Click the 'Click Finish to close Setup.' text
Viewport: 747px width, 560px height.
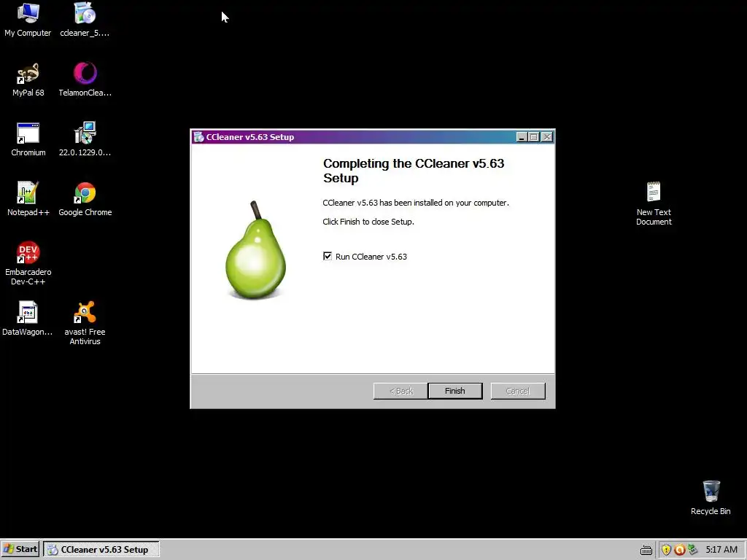368,222
